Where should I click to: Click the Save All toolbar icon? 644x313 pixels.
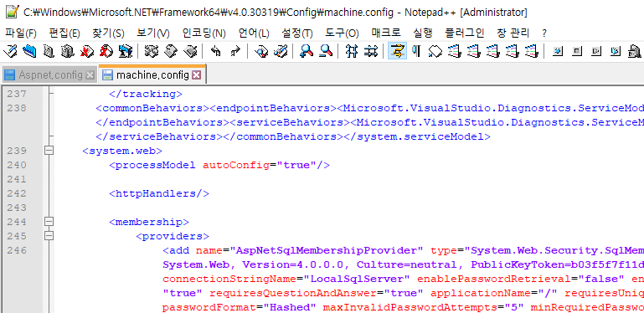coord(67,51)
